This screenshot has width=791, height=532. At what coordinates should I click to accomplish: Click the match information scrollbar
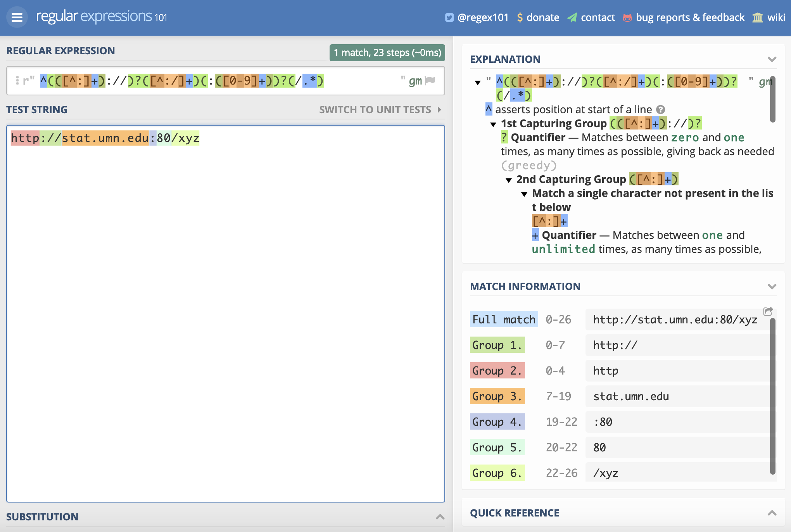[772, 396]
